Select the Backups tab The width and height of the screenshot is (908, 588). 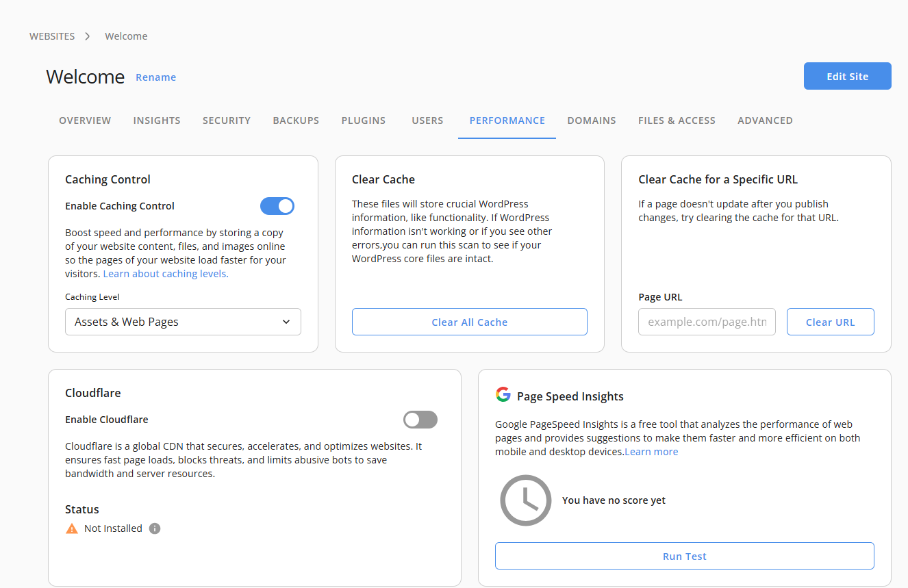(296, 120)
